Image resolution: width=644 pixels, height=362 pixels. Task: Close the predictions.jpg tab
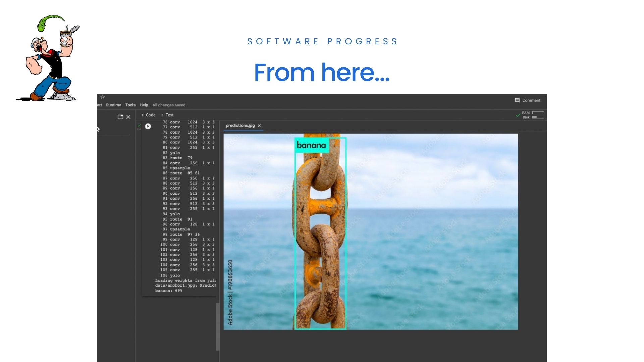259,126
